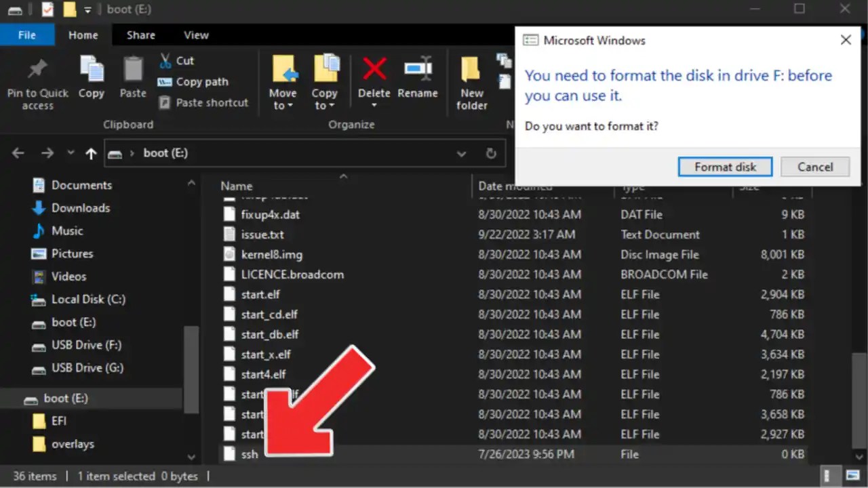Image resolution: width=868 pixels, height=488 pixels.
Task: Cut the selected file using the scissors
Action: click(x=165, y=60)
